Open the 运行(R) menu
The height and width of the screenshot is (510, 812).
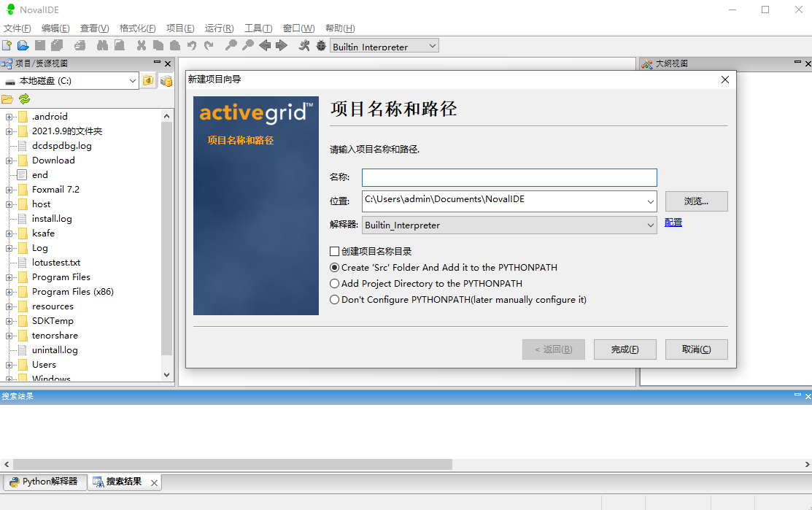click(x=219, y=28)
